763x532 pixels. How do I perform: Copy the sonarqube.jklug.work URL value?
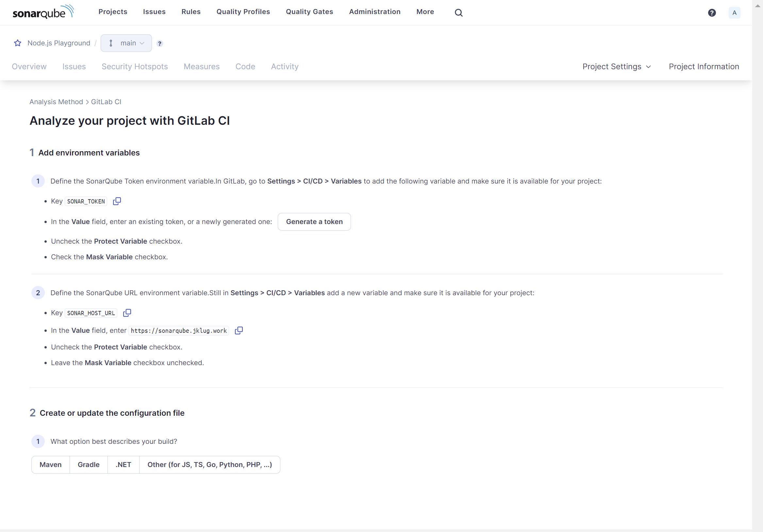pyautogui.click(x=239, y=330)
